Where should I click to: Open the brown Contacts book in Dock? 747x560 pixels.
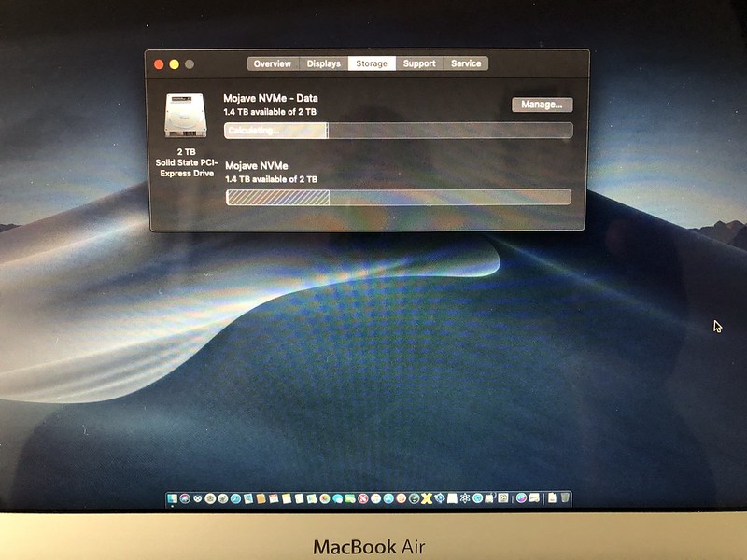pyautogui.click(x=261, y=498)
